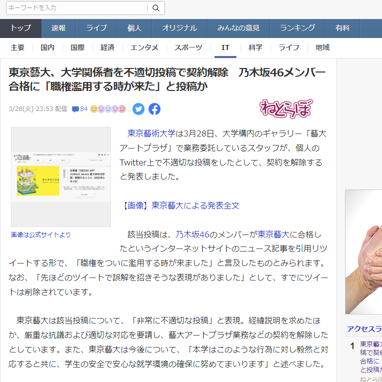Open 【画像】東京藝大による発表全文 link
The image size is (382, 382).
point(180,206)
